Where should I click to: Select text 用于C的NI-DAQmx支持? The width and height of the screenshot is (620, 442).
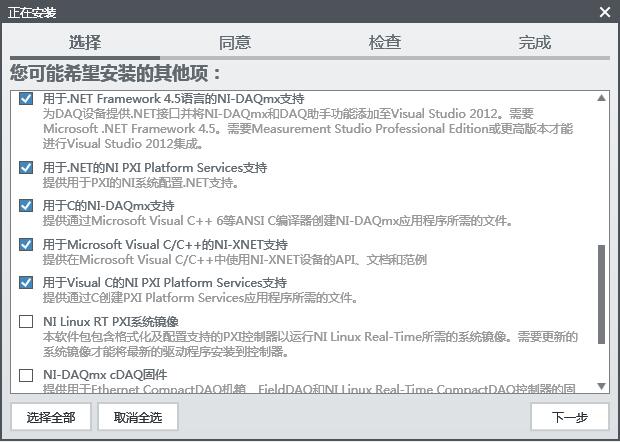coord(108,205)
